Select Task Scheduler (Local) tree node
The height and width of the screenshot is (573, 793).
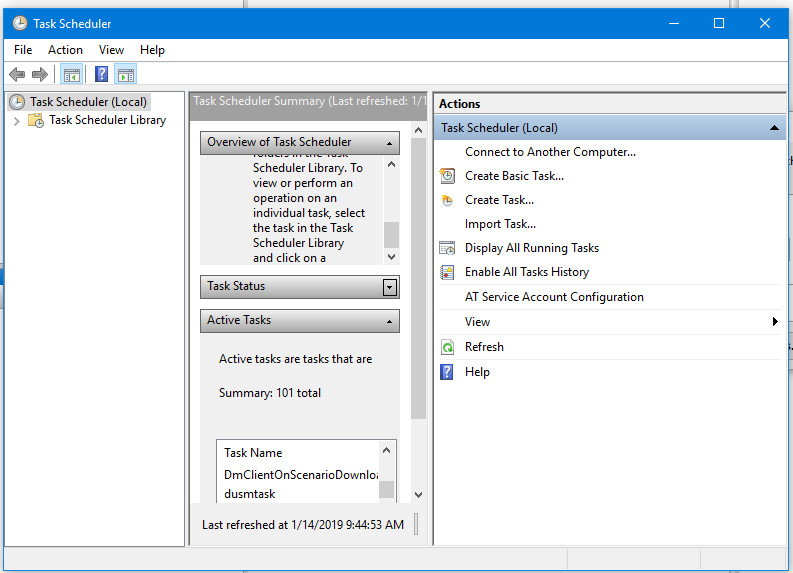pos(88,102)
